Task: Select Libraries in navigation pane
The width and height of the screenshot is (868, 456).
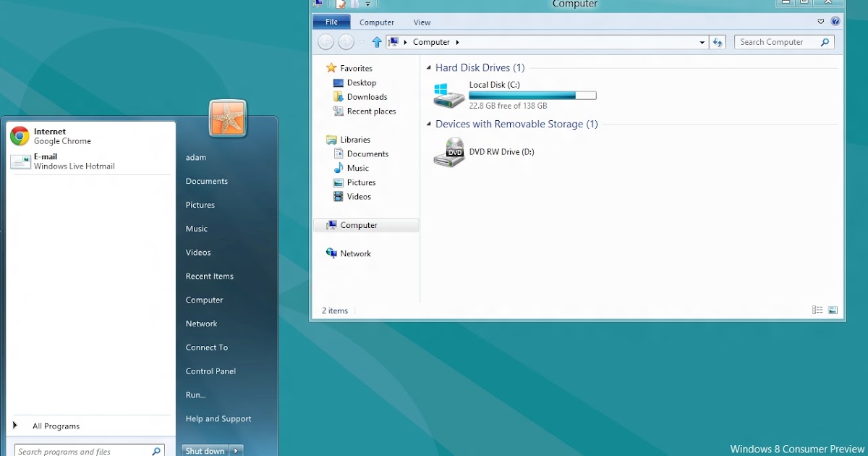Action: (x=355, y=140)
